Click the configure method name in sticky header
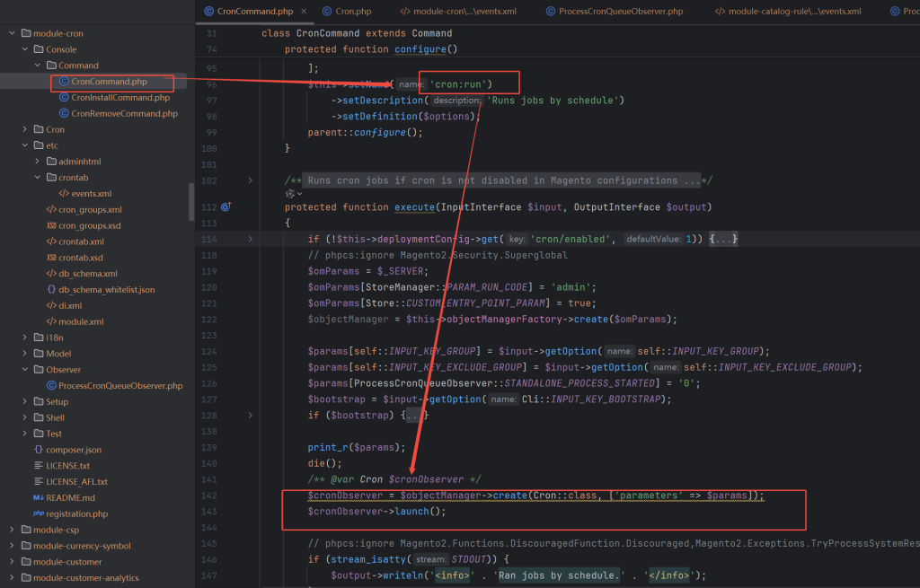Screen dimensions: 920x588 [x=420, y=49]
